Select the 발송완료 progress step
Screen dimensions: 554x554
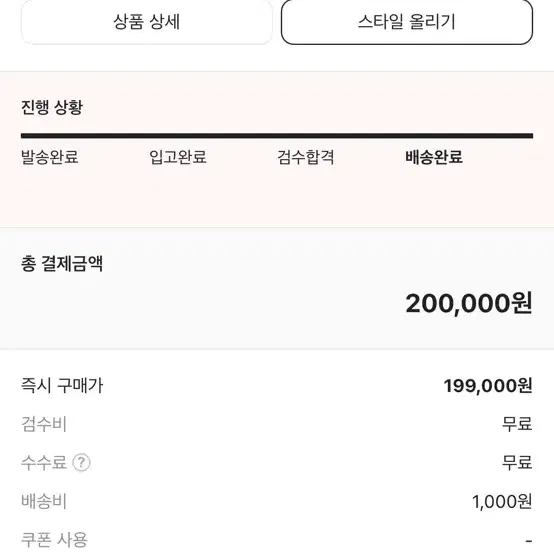50,157
